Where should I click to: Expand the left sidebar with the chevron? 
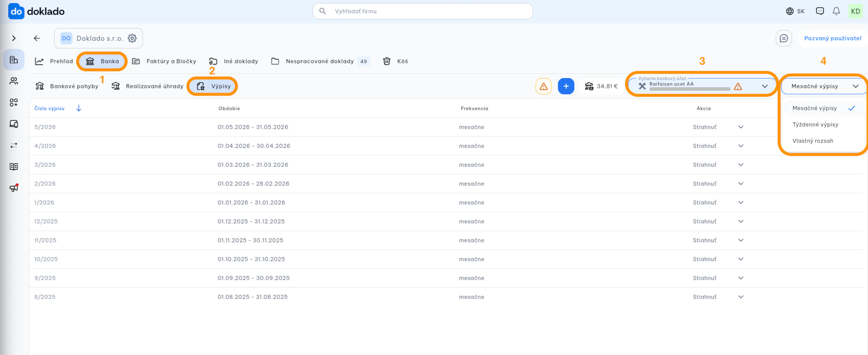click(14, 38)
